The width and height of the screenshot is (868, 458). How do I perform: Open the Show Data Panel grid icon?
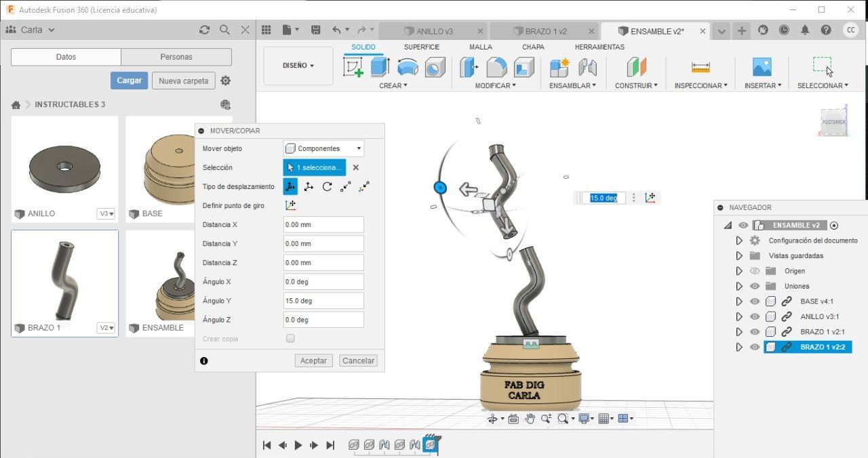point(267,30)
